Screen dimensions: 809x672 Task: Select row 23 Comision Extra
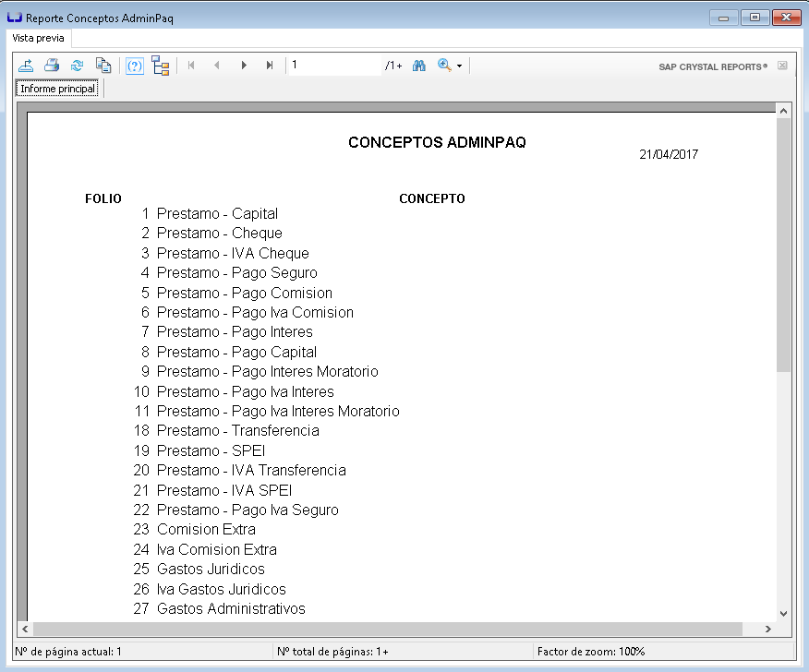pyautogui.click(x=206, y=530)
